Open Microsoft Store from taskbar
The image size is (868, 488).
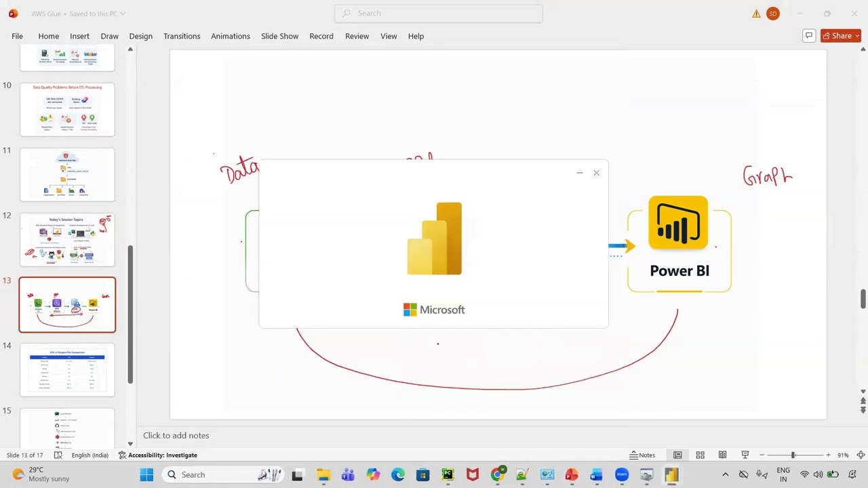422,474
